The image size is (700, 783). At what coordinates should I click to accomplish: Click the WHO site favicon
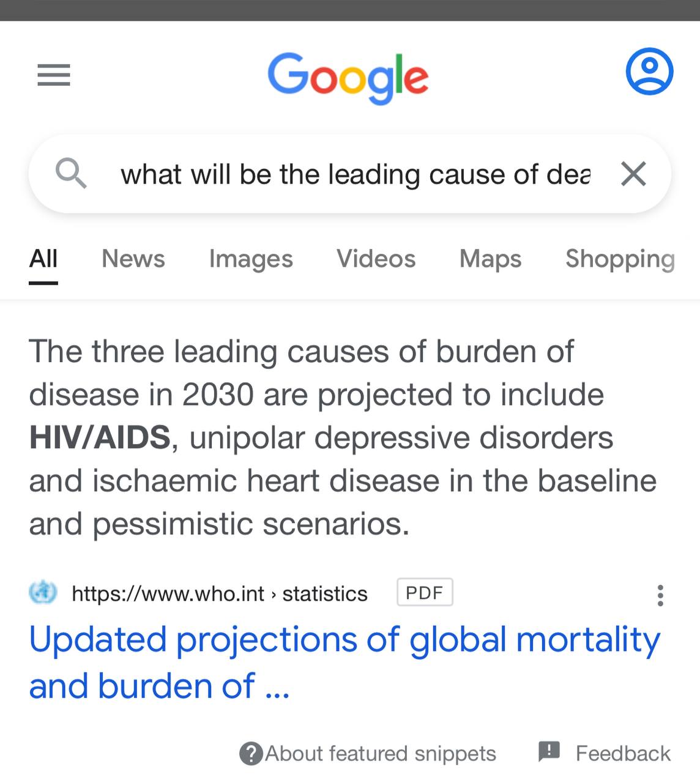click(x=43, y=592)
